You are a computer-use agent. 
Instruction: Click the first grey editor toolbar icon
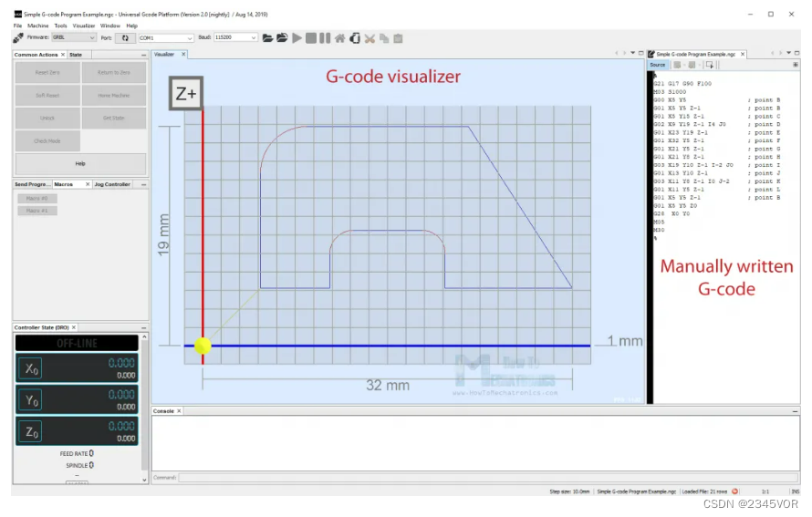click(677, 65)
